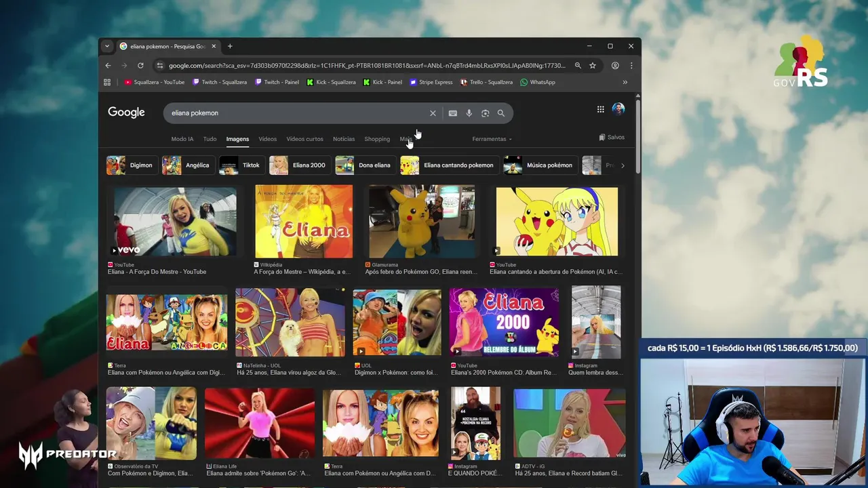This screenshot has width=868, height=488.
Task: Open the Glamurama Pikachu mascot thumbnail
Action: point(422,223)
